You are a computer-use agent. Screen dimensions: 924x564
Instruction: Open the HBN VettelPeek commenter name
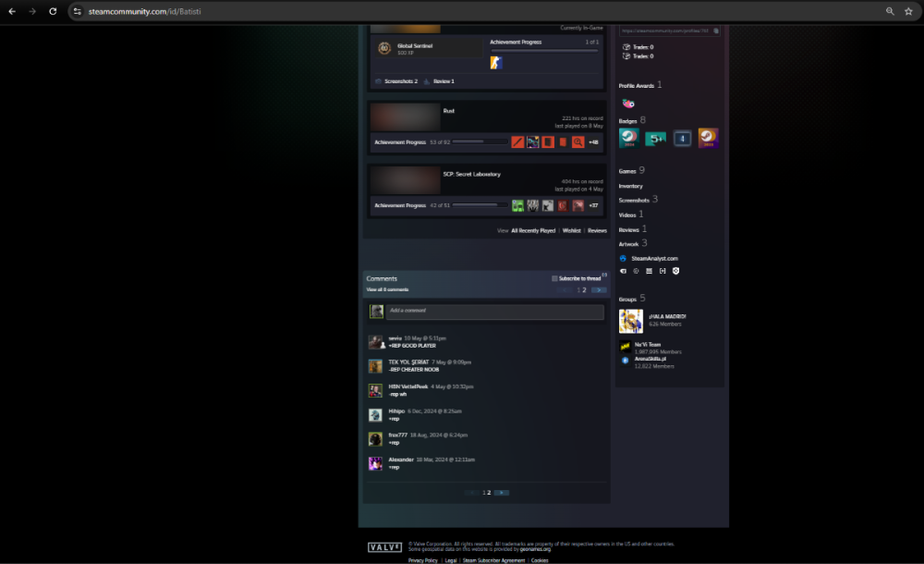[x=408, y=387]
